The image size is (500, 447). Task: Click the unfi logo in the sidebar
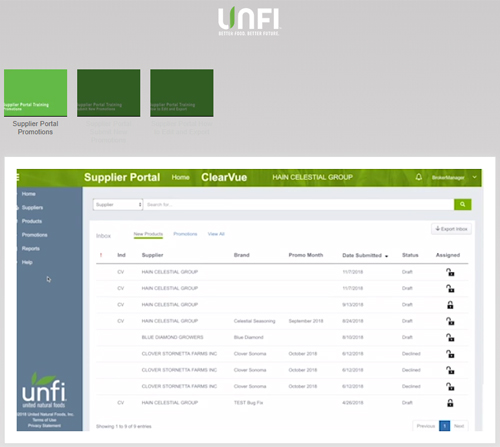tap(44, 390)
